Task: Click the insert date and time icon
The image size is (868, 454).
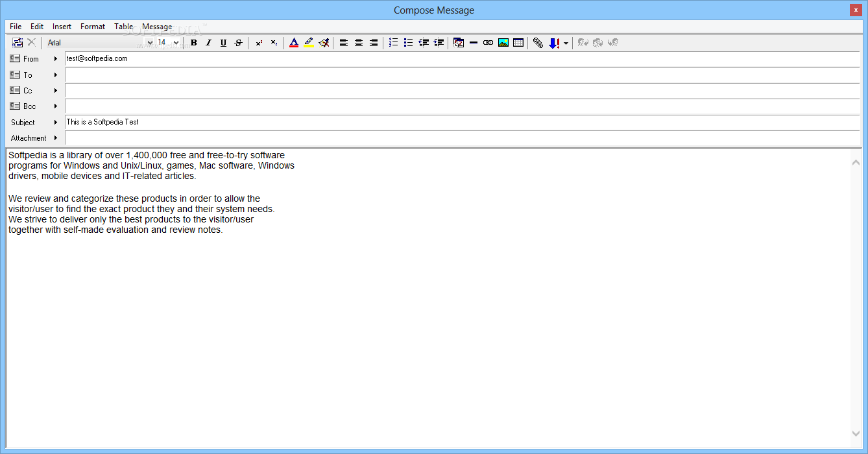Action: (459, 43)
